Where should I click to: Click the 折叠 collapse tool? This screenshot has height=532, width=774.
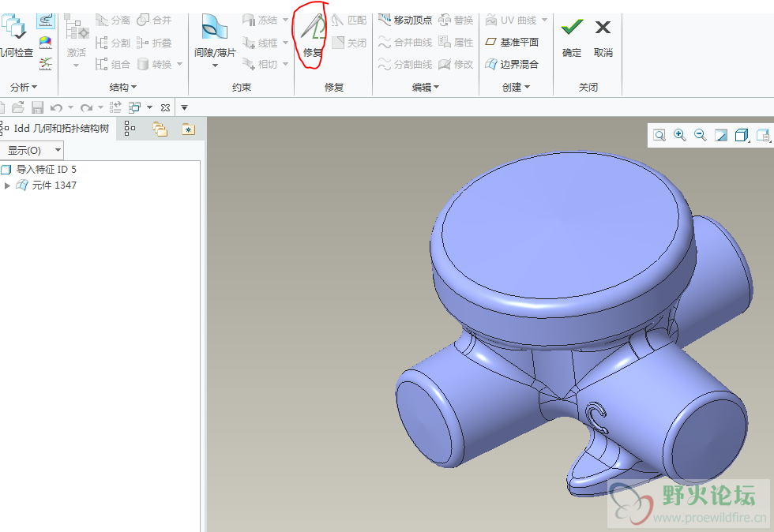(154, 43)
